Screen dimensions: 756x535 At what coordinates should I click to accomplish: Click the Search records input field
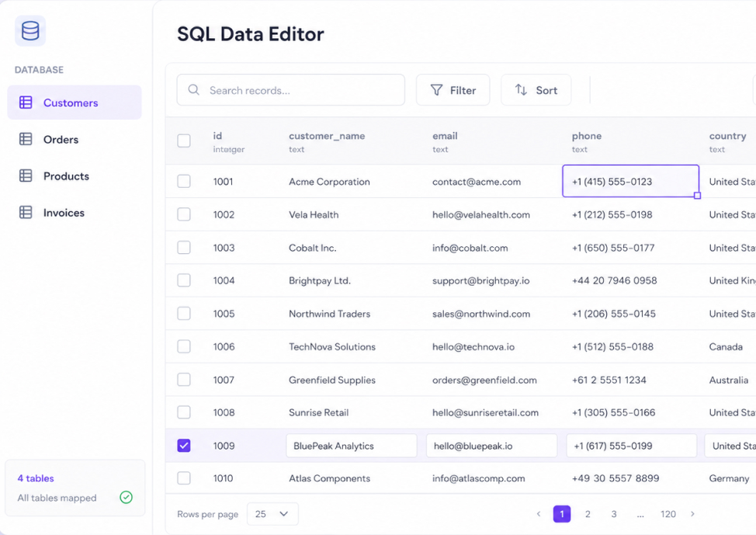[291, 90]
